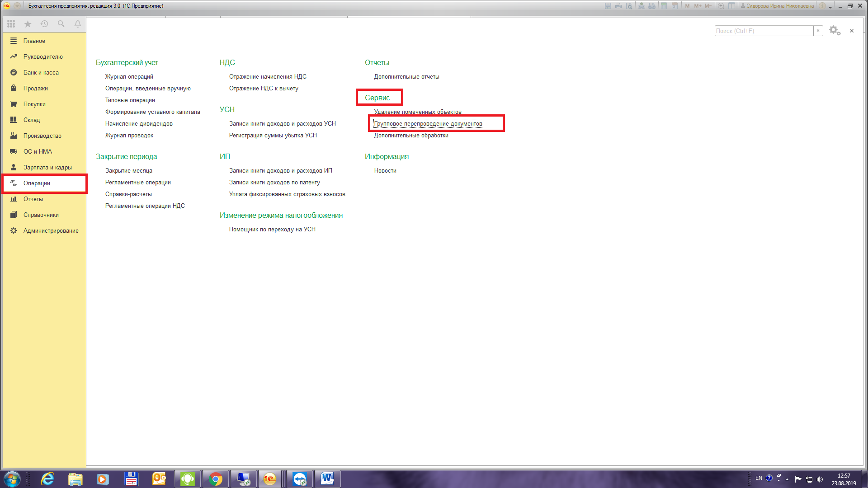Open the Операции section in sidebar

click(37, 183)
